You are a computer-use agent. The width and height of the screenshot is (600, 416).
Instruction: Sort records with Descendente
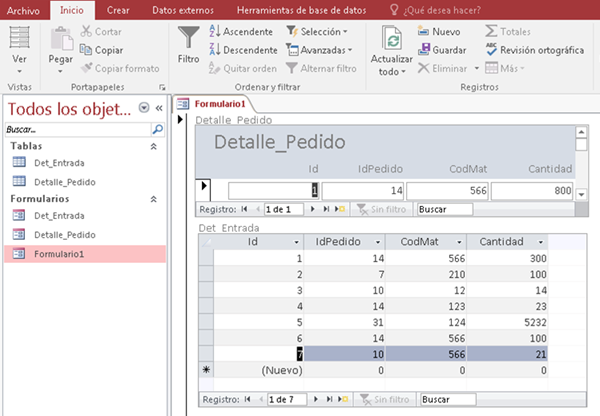(242, 50)
